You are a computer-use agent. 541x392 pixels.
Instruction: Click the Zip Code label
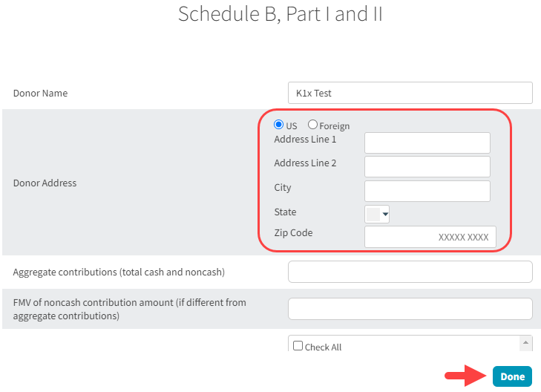[x=293, y=233]
